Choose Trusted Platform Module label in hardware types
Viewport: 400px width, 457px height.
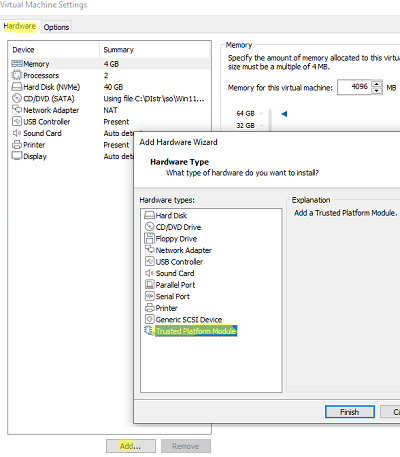pyautogui.click(x=196, y=331)
